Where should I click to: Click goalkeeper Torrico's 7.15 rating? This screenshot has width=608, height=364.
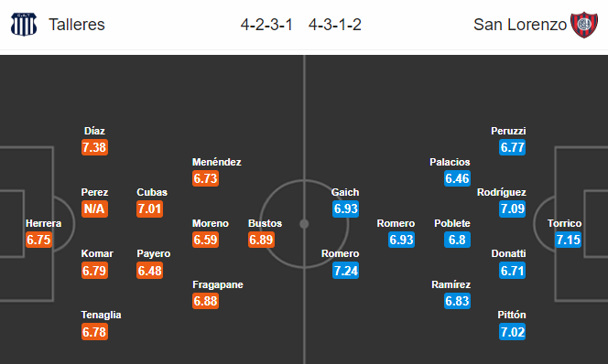click(568, 240)
